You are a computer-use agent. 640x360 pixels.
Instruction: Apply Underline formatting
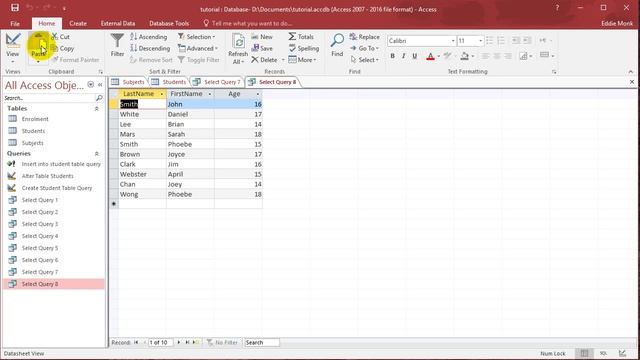click(414, 56)
